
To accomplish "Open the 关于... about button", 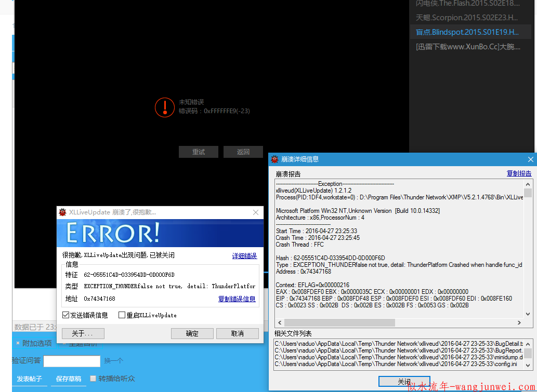I will click(x=83, y=333).
